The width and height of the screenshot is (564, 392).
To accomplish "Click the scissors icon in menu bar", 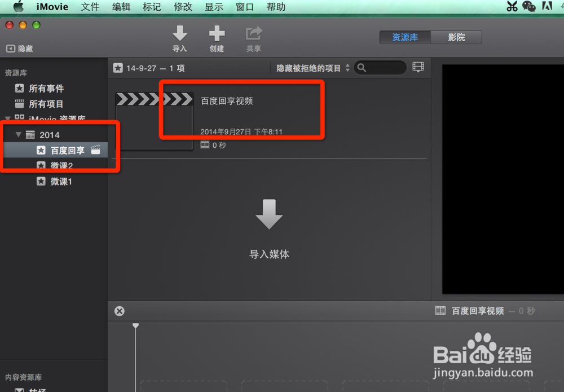I will [512, 6].
